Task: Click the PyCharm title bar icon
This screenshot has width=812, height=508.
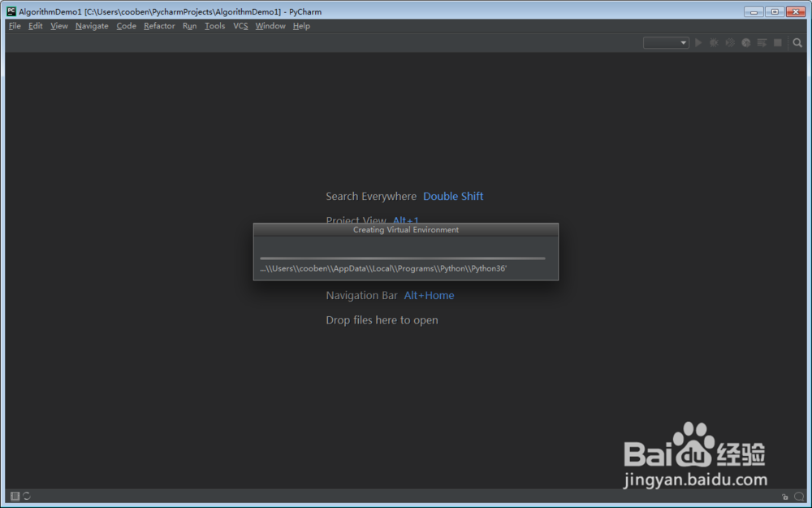Action: pyautogui.click(x=11, y=11)
